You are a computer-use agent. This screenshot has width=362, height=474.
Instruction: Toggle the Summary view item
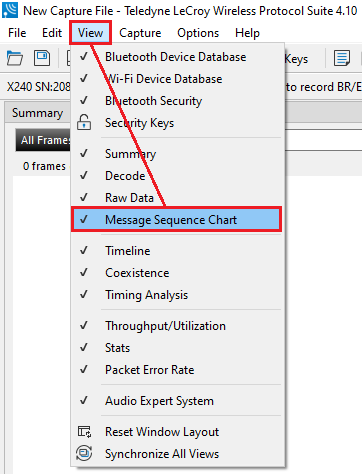tap(177, 154)
